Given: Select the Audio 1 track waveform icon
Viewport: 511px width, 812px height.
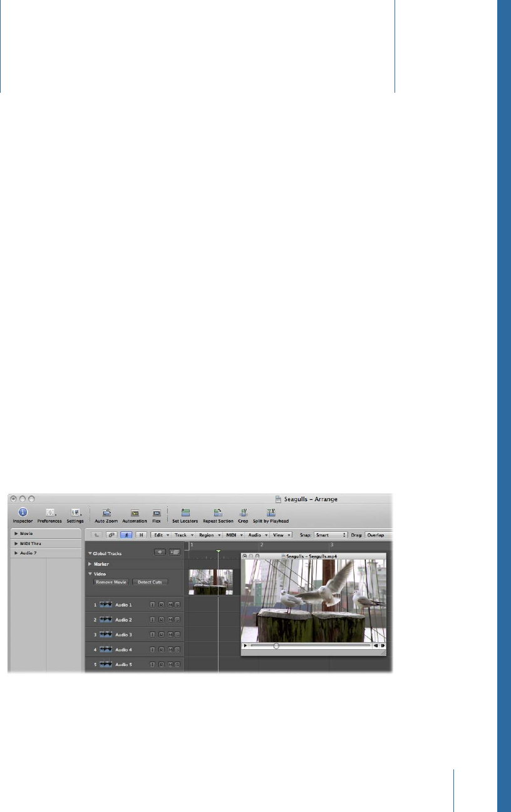Looking at the screenshot, I should (x=105, y=605).
